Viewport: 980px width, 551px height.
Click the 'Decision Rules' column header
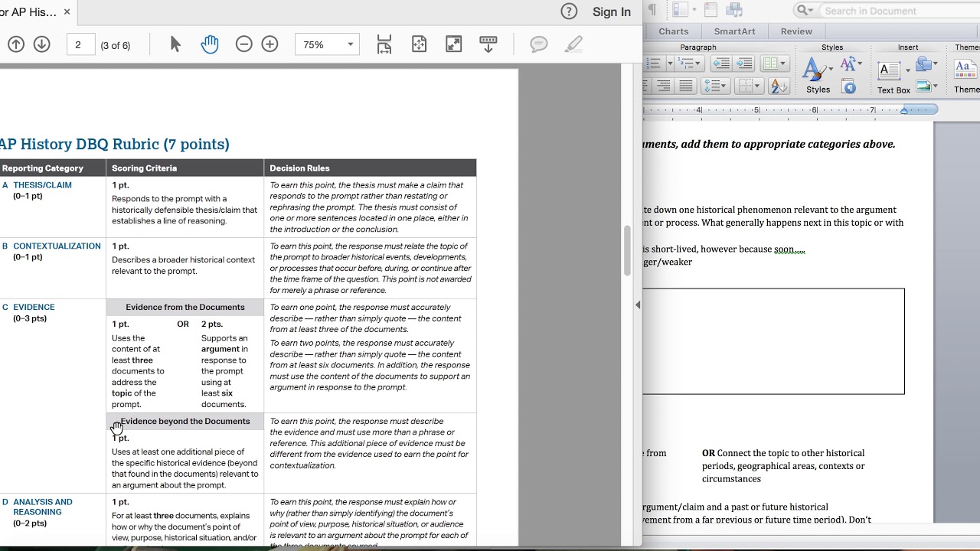pos(299,168)
